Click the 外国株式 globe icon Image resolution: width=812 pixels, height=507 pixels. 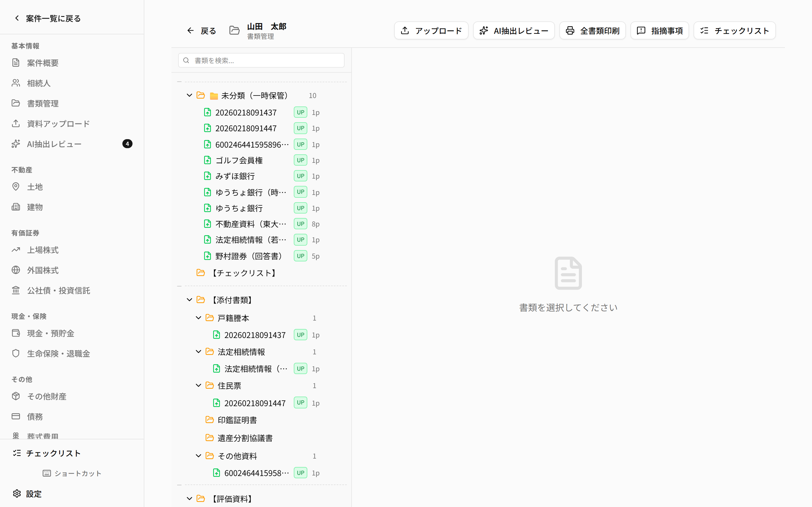coord(16,270)
